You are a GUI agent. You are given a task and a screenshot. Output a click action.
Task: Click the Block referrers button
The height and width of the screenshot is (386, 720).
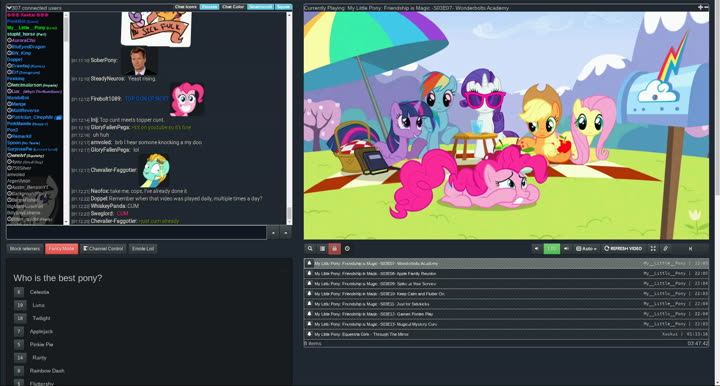[x=25, y=249]
